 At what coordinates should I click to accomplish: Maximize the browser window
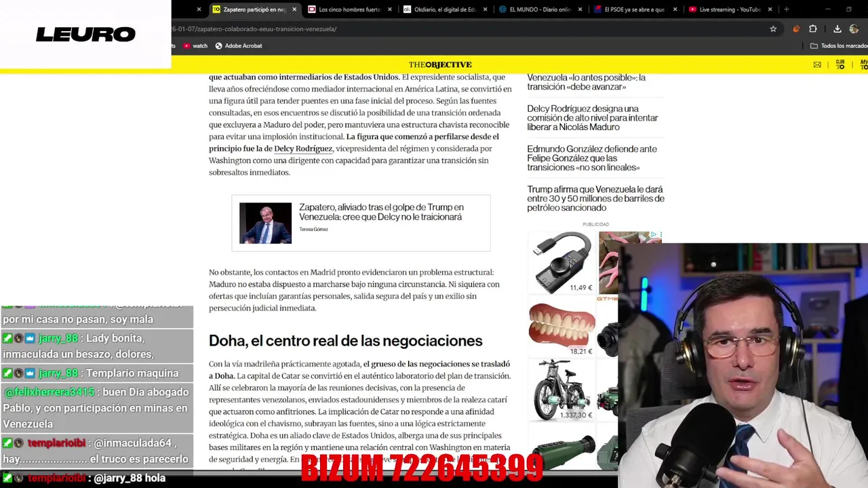[x=849, y=9]
